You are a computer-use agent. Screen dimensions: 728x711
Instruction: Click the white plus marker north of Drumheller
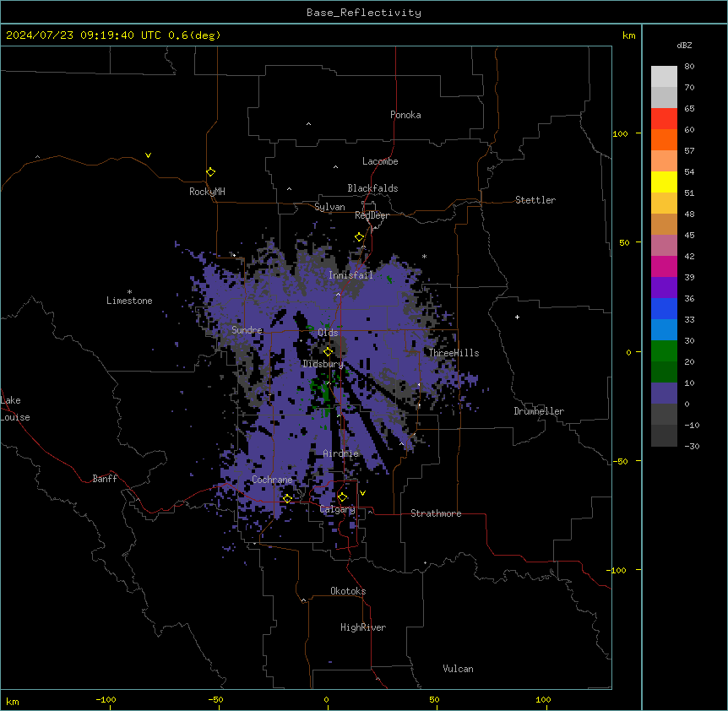517,317
